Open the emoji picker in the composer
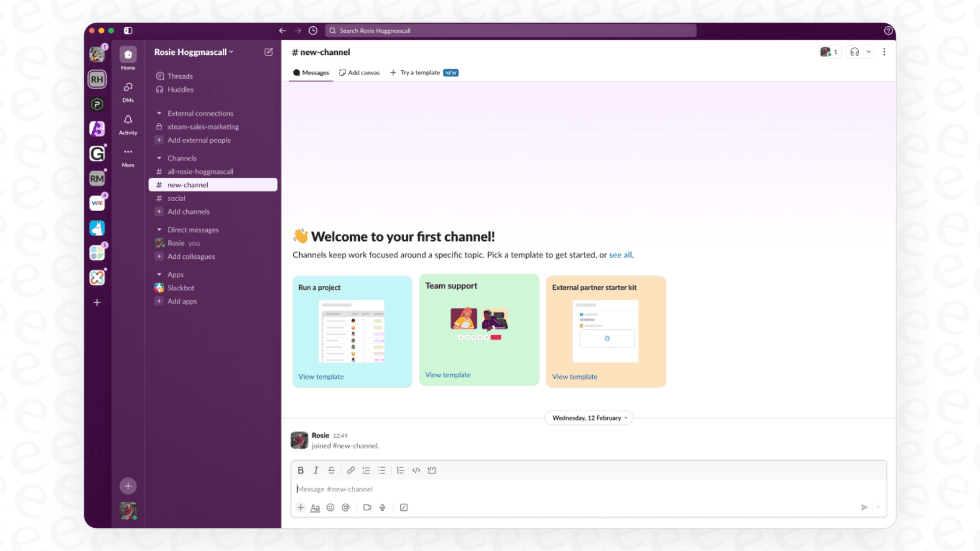The width and height of the screenshot is (980, 551). (x=330, y=507)
